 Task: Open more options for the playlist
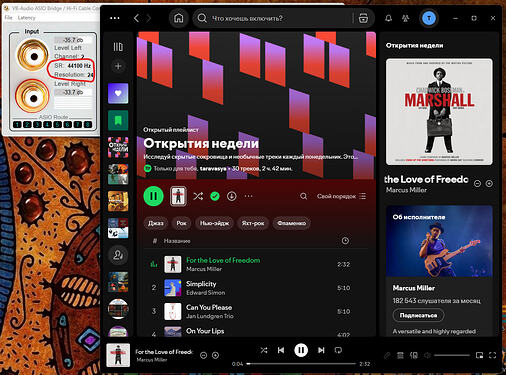(x=249, y=196)
